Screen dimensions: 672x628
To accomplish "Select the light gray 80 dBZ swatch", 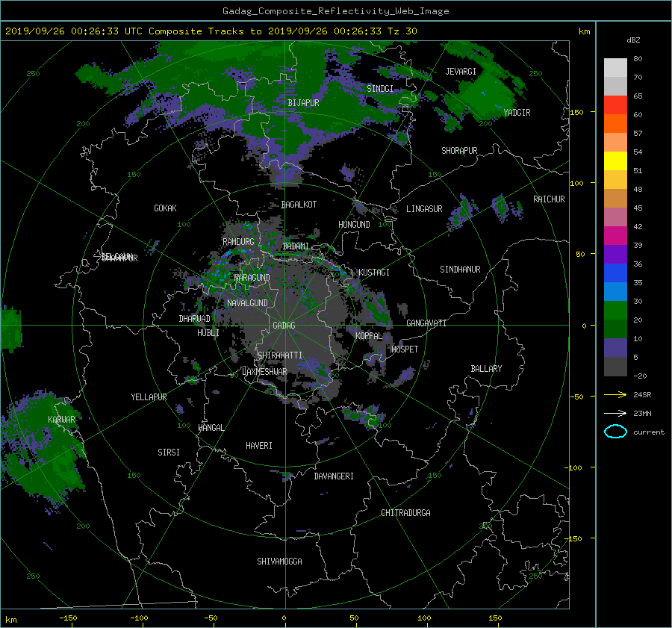I will click(615, 67).
